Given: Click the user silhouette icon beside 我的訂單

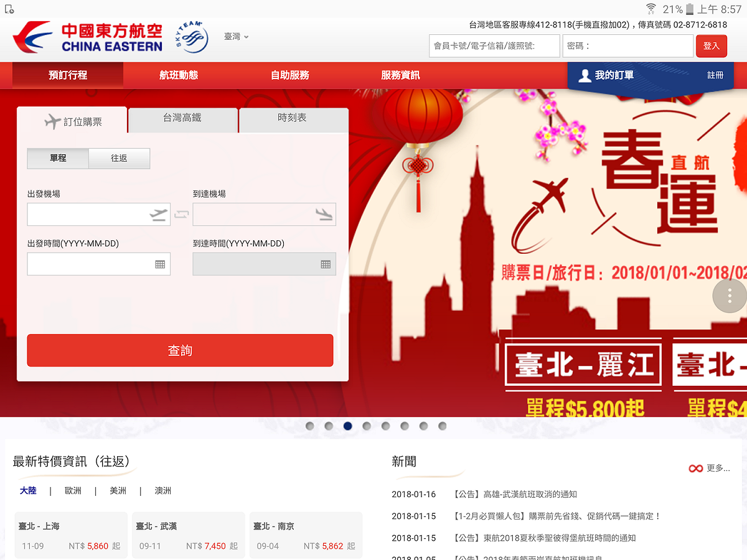Looking at the screenshot, I should [585, 75].
